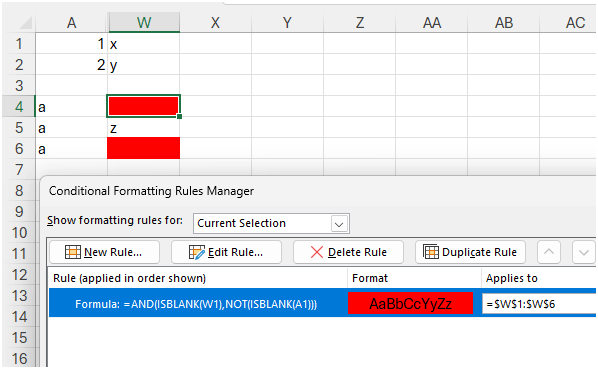Move rule down with arrow button
This screenshot has width=598, height=369.
[584, 252]
